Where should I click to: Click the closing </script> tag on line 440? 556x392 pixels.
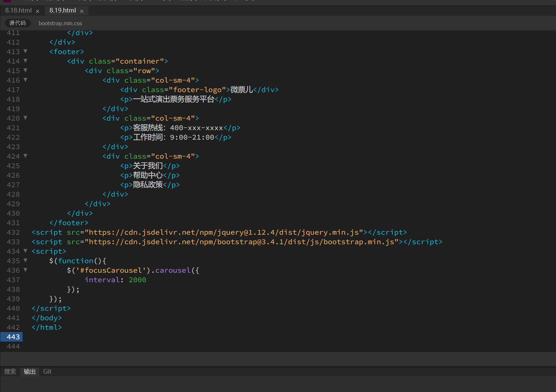click(51, 308)
